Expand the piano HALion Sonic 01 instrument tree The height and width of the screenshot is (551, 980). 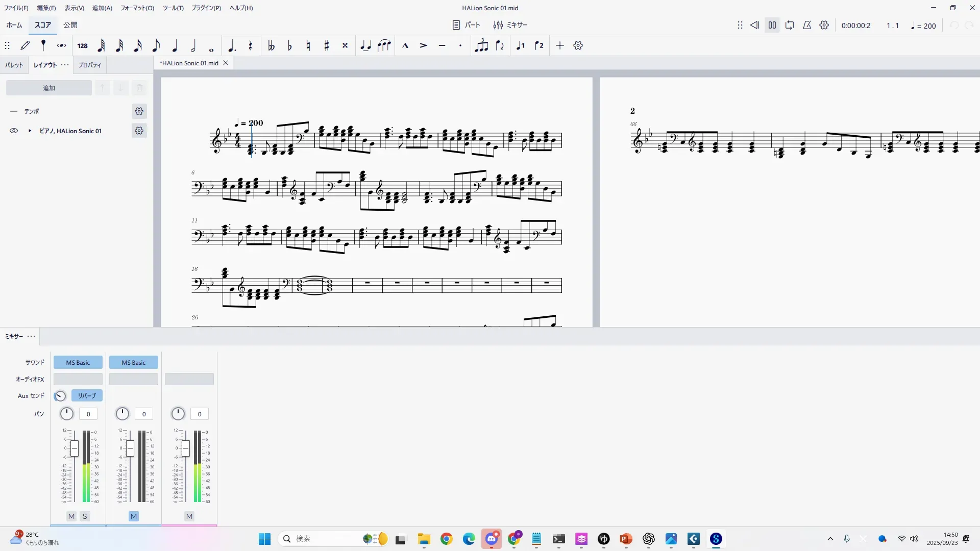pyautogui.click(x=30, y=131)
